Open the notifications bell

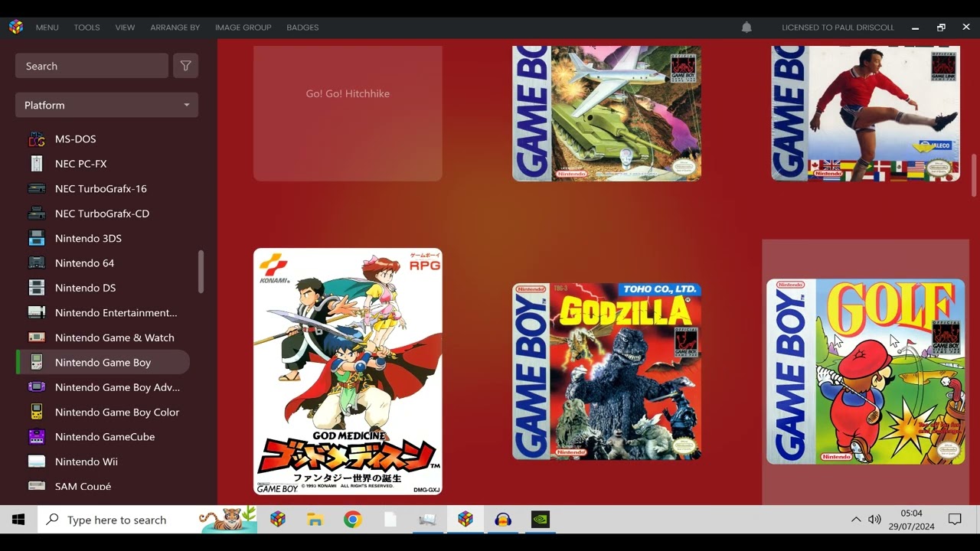click(746, 28)
